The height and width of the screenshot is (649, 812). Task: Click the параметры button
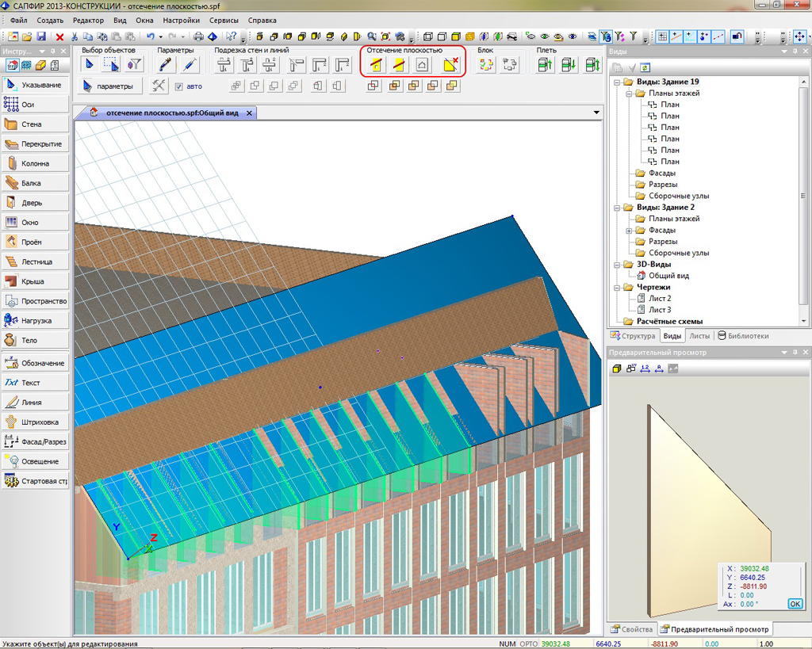click(x=111, y=86)
